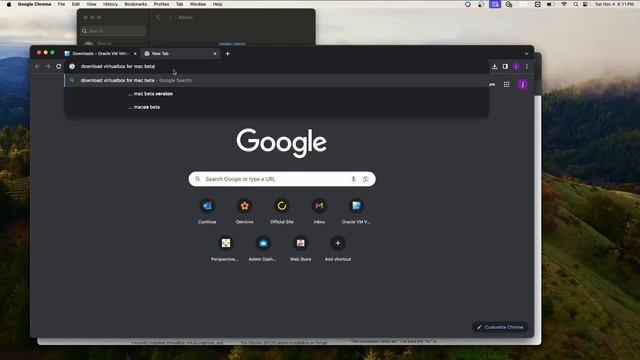Switch to the Downloads - Oracle VM VirtualBox tab
640x360 pixels.
[100, 53]
